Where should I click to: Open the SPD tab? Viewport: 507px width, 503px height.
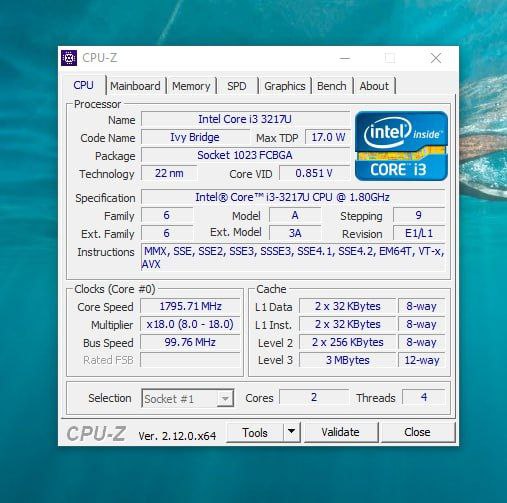pos(237,86)
